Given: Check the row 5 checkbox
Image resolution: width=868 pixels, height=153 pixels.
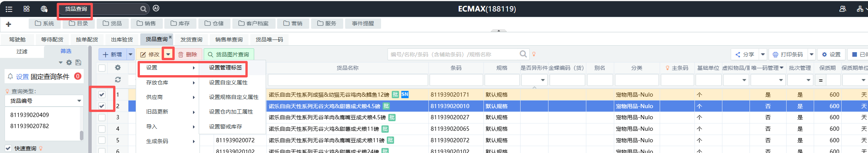Looking at the screenshot, I should click(102, 140).
